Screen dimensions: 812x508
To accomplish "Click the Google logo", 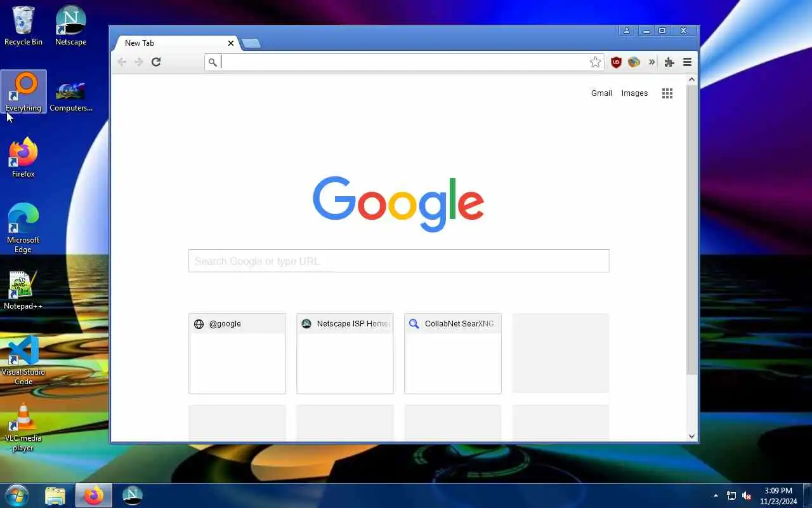I will point(398,204).
